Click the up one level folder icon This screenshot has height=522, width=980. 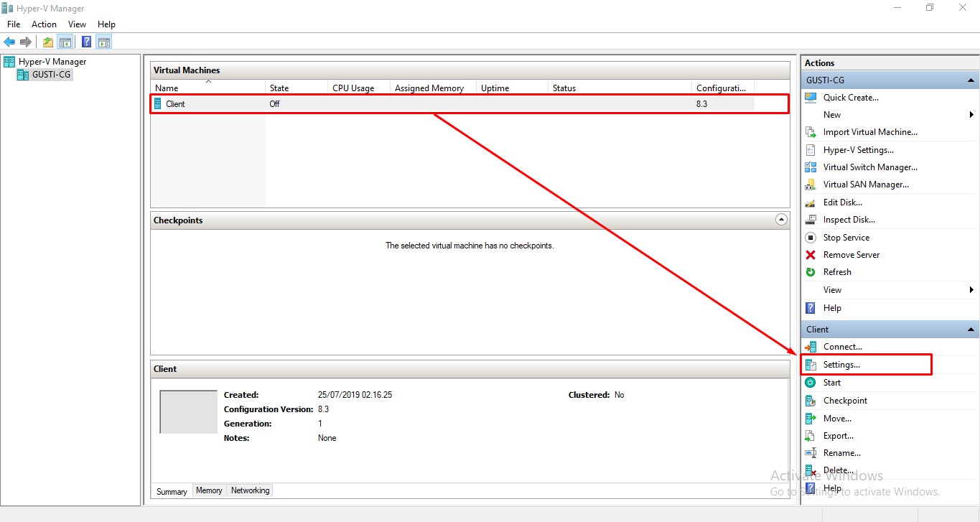coord(48,42)
